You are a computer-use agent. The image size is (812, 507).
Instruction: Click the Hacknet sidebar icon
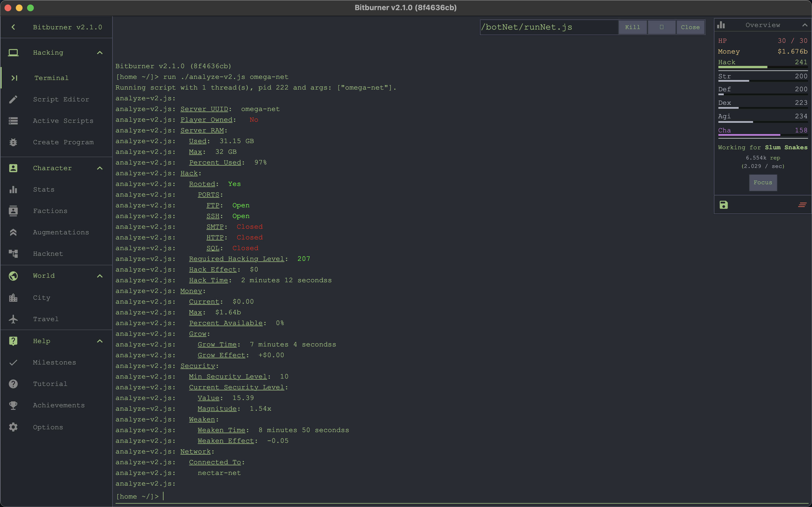14,254
